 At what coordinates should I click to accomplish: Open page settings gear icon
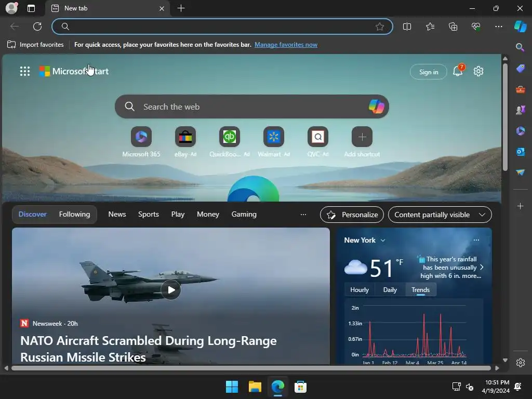click(478, 71)
